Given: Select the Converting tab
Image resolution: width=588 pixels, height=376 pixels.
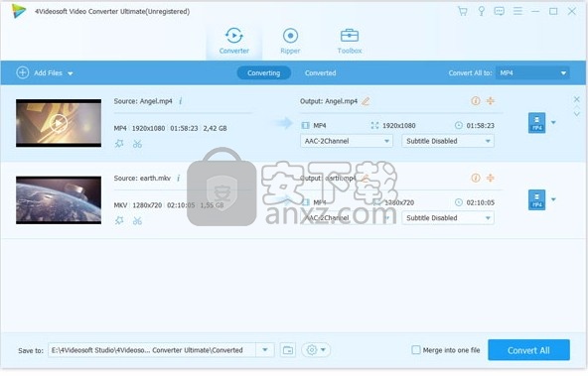Looking at the screenshot, I should (x=263, y=73).
